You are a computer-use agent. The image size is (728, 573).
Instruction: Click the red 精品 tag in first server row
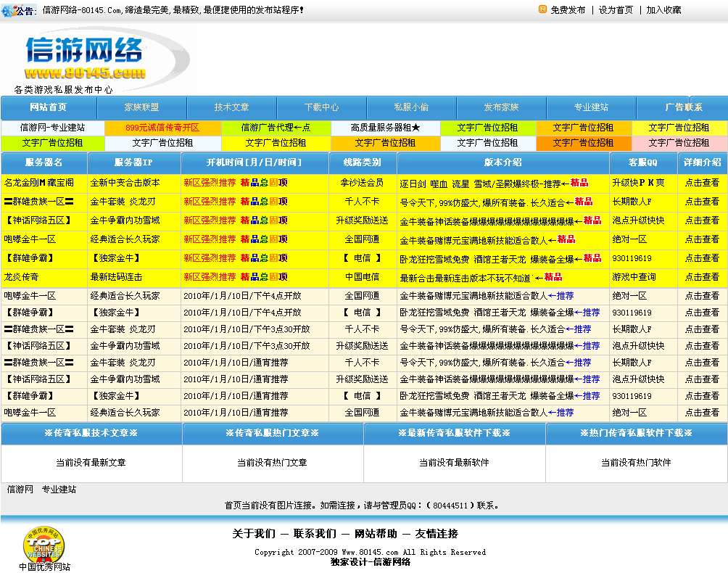pos(580,182)
